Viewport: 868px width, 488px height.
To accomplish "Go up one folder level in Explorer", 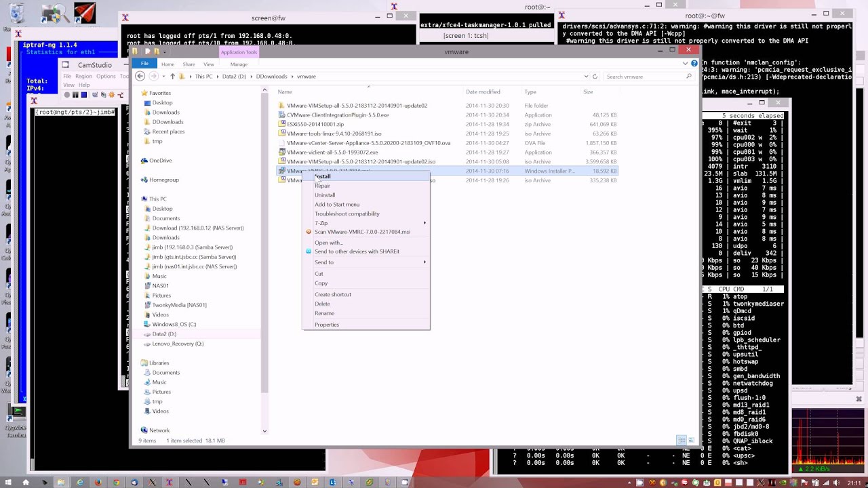I will coord(172,77).
